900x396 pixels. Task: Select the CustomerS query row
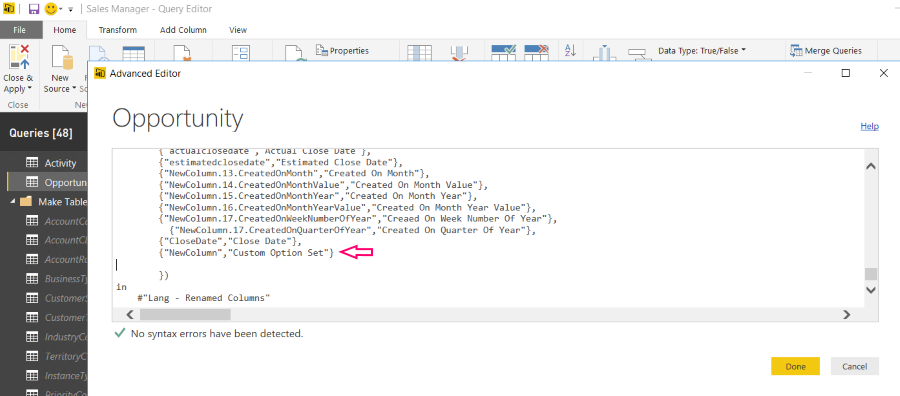click(48, 298)
